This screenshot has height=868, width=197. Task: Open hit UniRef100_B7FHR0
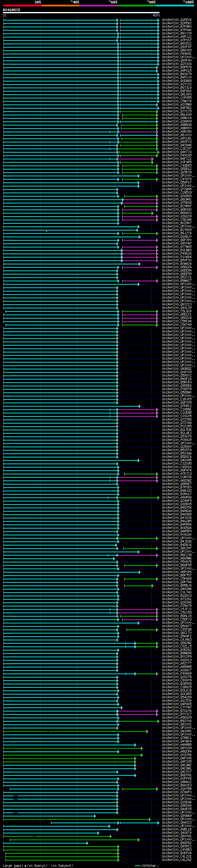click(x=177, y=26)
